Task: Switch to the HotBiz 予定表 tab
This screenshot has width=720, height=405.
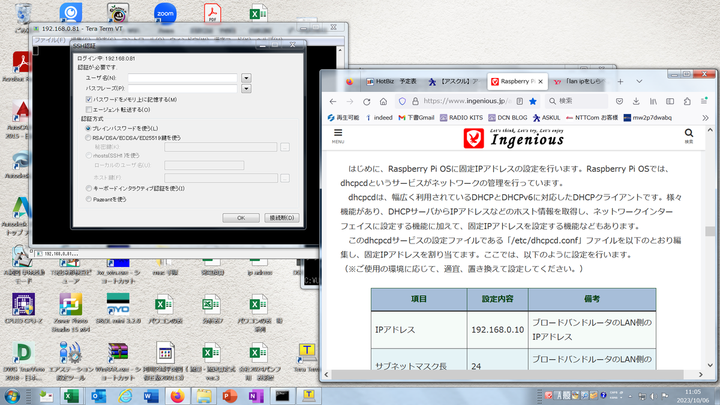Action: [x=392, y=81]
